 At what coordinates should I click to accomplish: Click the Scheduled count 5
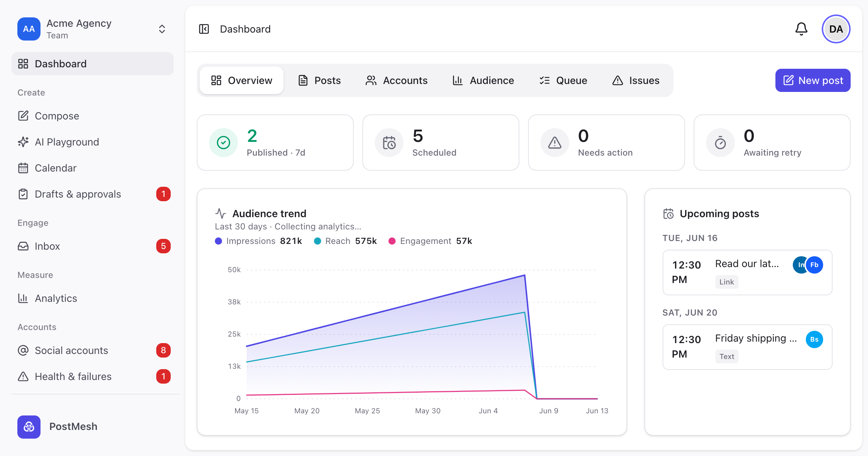coord(418,136)
